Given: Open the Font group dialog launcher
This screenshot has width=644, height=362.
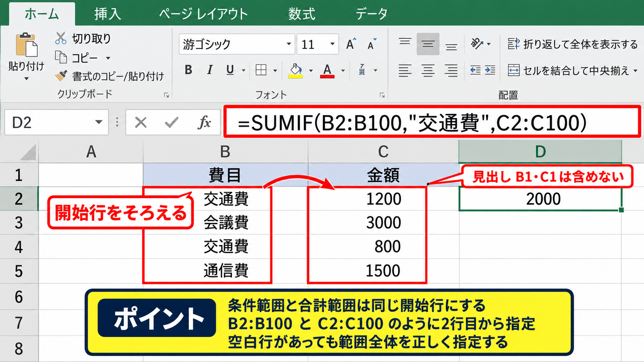Looking at the screenshot, I should [x=382, y=95].
